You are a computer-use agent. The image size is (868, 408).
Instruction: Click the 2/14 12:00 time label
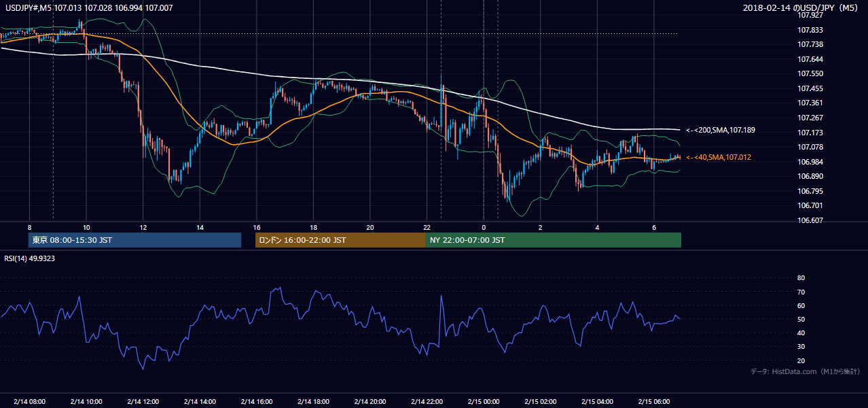[143, 402]
